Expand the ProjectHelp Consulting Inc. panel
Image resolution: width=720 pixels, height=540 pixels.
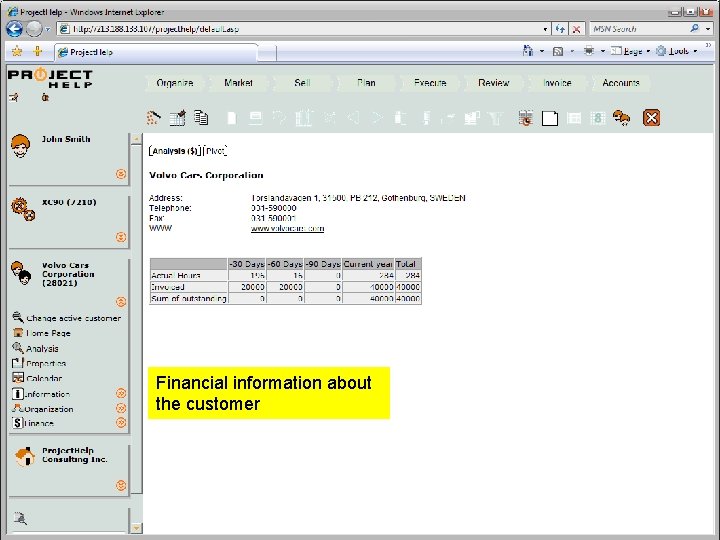point(121,485)
